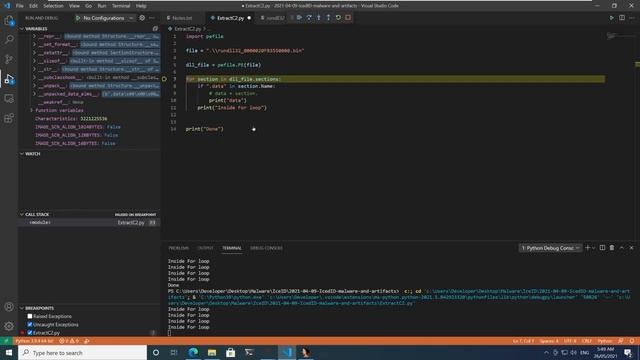Open the Source Control view
The height and width of the screenshot is (360, 640).
pyautogui.click(x=9, y=59)
